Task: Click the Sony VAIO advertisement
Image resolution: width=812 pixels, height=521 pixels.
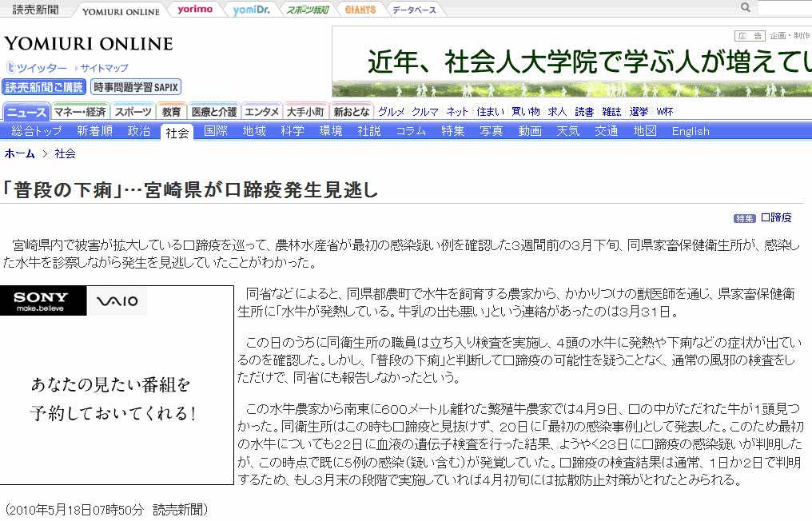Action: point(117,384)
